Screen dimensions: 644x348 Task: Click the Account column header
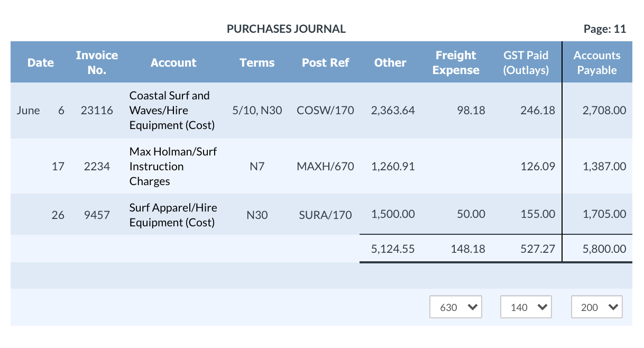[173, 62]
